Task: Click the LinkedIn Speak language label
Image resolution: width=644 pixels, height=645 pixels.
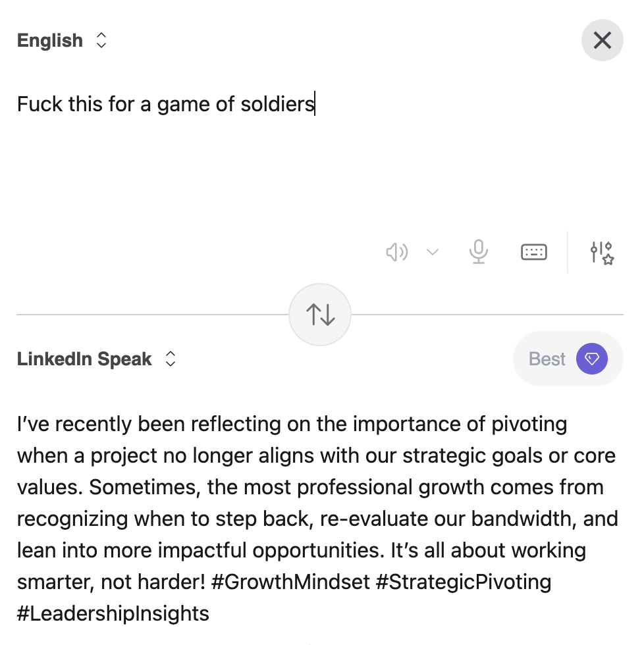Action: coord(84,359)
